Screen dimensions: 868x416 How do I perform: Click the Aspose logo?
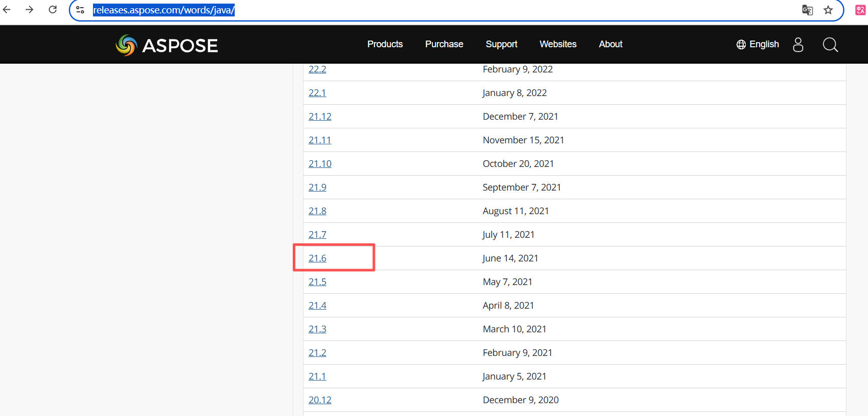(x=167, y=45)
